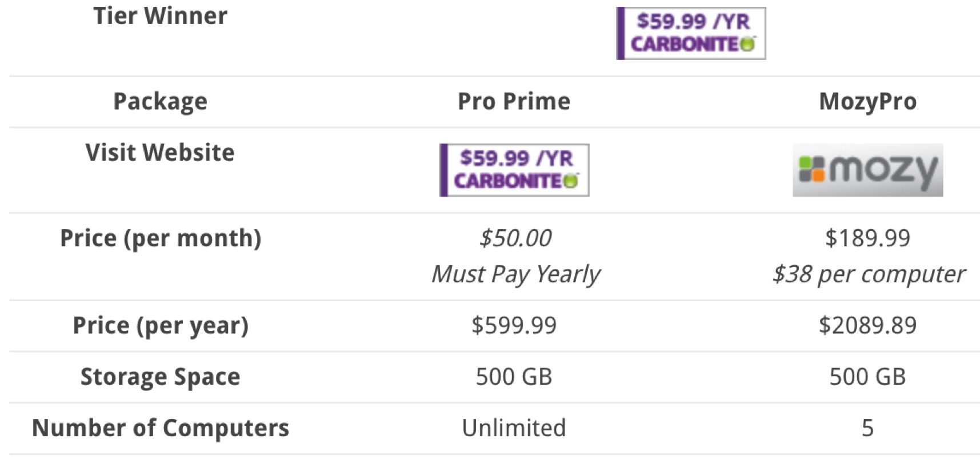
Task: Click the $189.99 monthly price
Action: click(x=867, y=238)
